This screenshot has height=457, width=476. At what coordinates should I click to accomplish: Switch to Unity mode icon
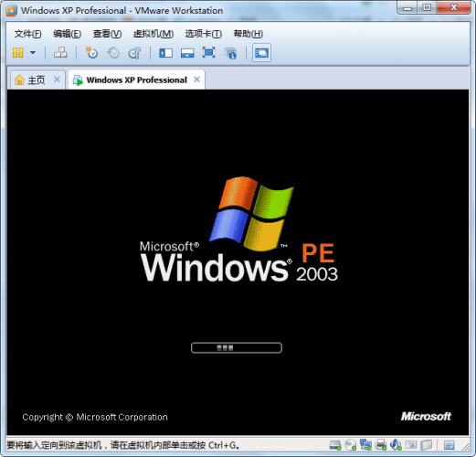[x=230, y=53]
